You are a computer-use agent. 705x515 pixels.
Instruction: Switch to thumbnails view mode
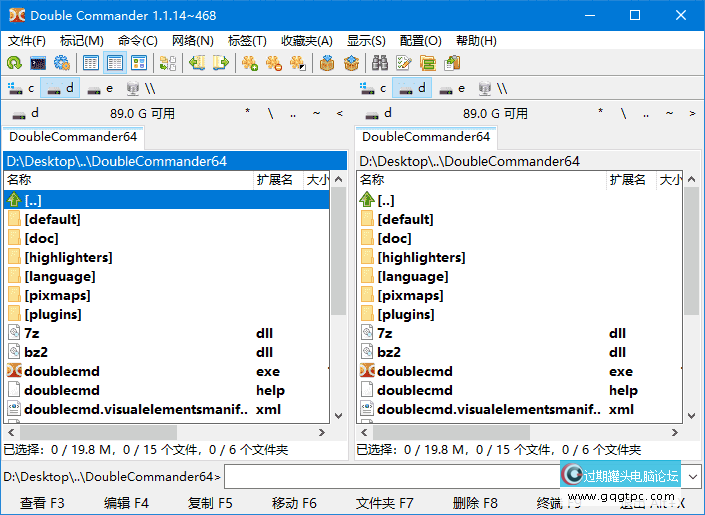pos(139,63)
